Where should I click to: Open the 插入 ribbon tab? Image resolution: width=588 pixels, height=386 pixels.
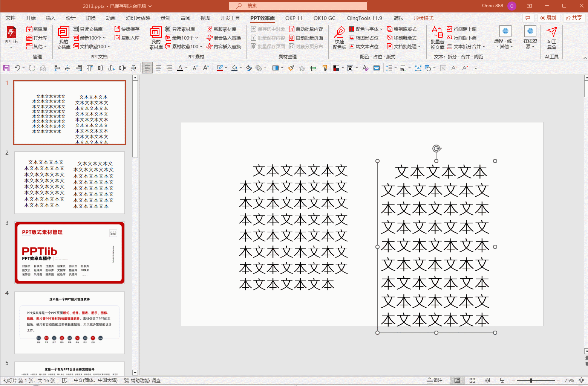click(51, 18)
